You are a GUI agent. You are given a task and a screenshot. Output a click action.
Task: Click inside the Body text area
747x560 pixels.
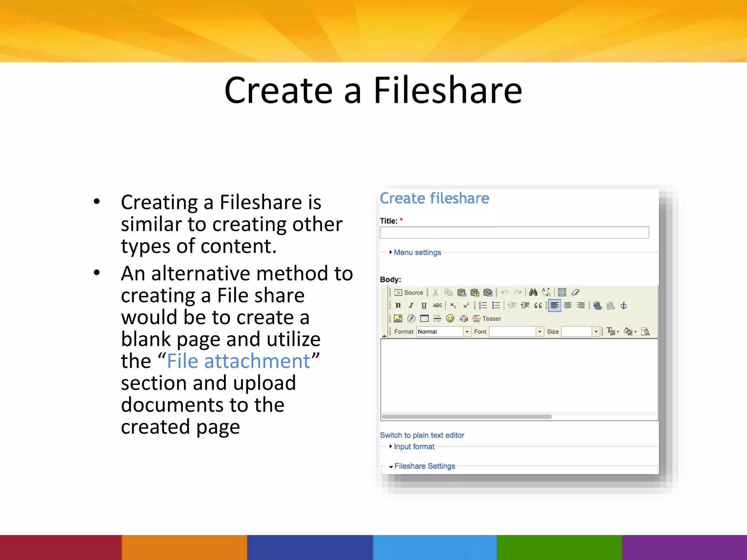click(519, 376)
